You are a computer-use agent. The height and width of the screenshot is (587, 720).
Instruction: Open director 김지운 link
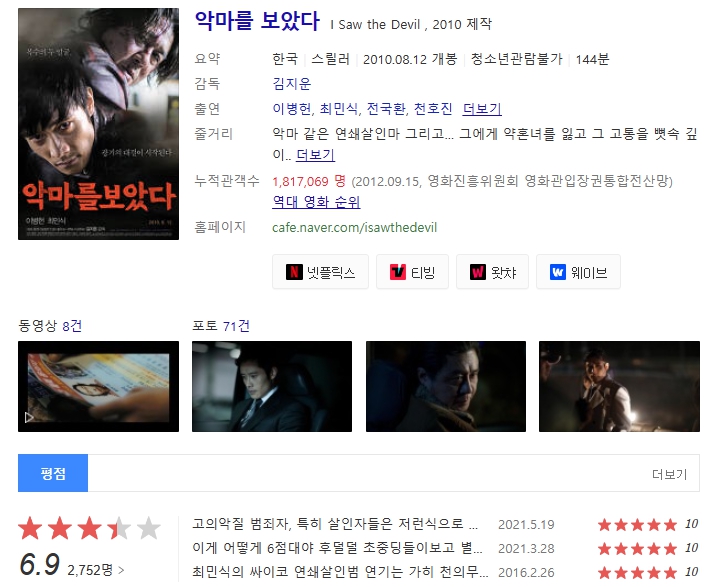(x=292, y=84)
